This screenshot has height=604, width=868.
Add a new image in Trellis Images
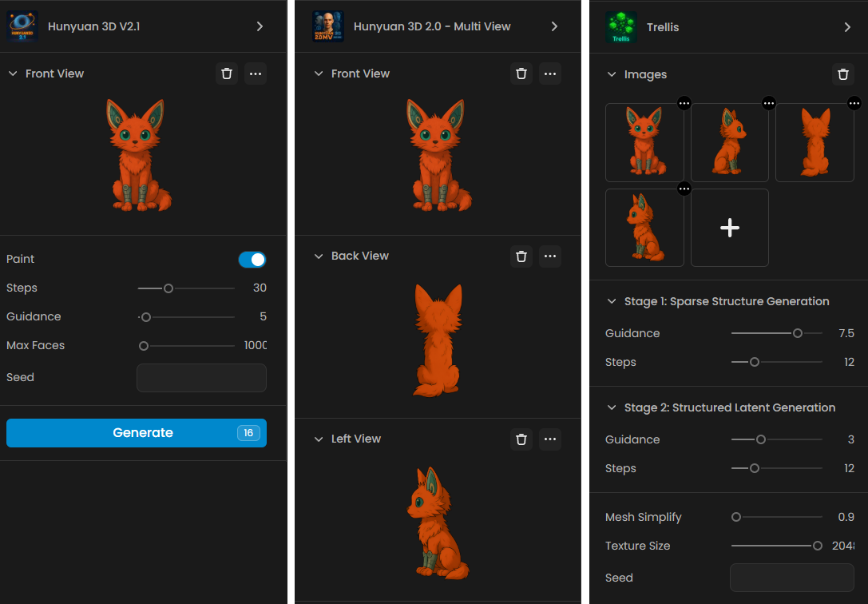click(x=729, y=228)
